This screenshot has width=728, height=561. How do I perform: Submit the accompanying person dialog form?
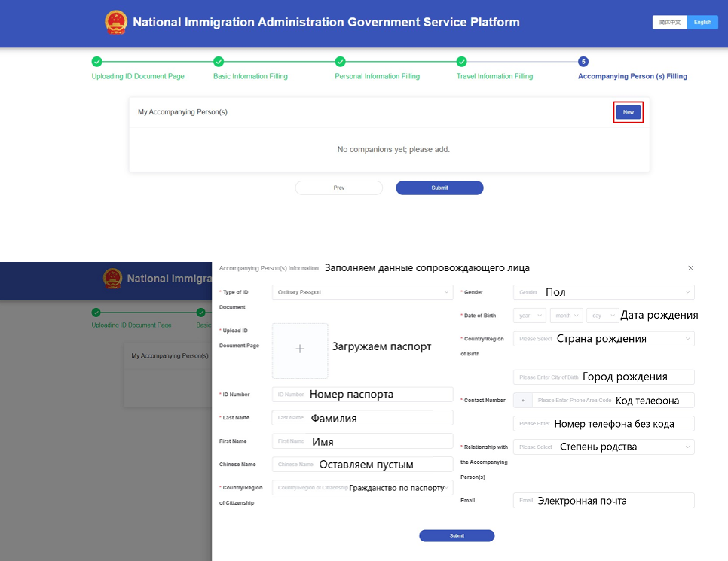coord(457,535)
